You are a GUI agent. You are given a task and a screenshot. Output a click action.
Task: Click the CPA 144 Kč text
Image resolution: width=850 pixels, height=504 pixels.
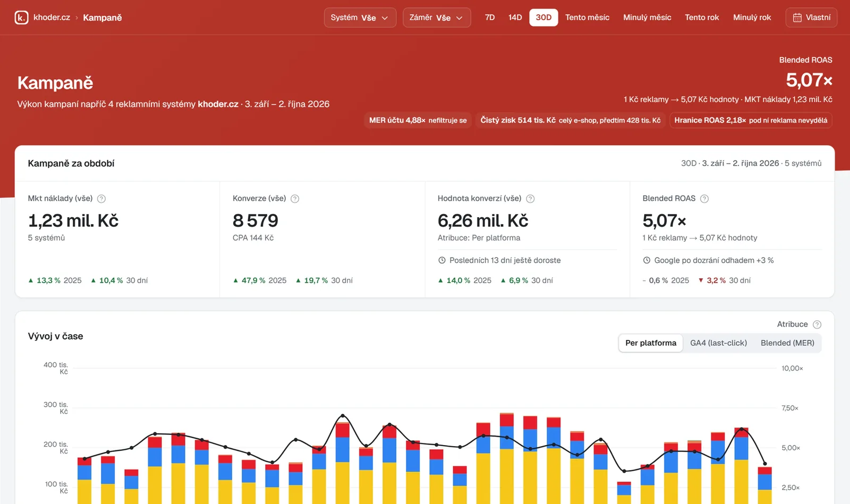pos(253,238)
